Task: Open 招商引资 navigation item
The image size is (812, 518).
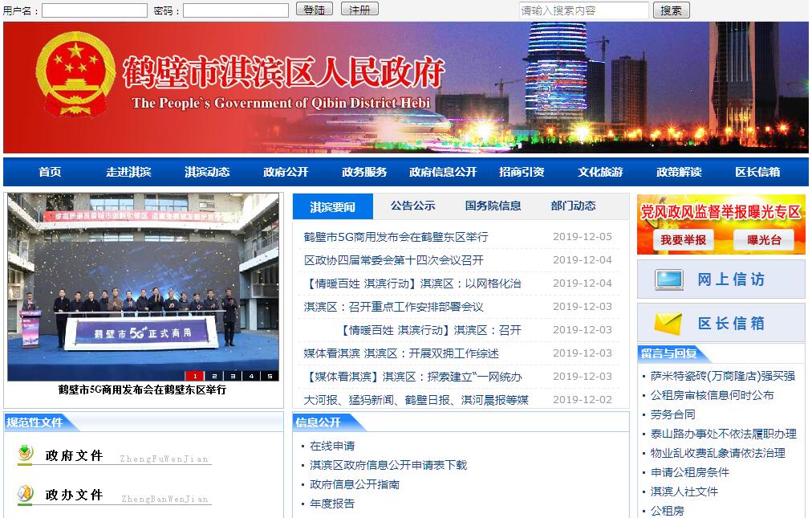Action: pos(522,172)
